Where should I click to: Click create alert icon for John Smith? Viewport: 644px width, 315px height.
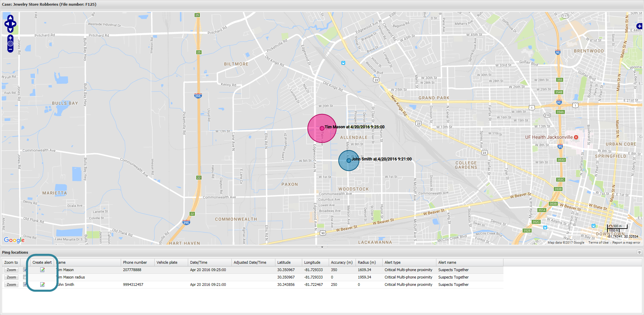[x=42, y=285]
